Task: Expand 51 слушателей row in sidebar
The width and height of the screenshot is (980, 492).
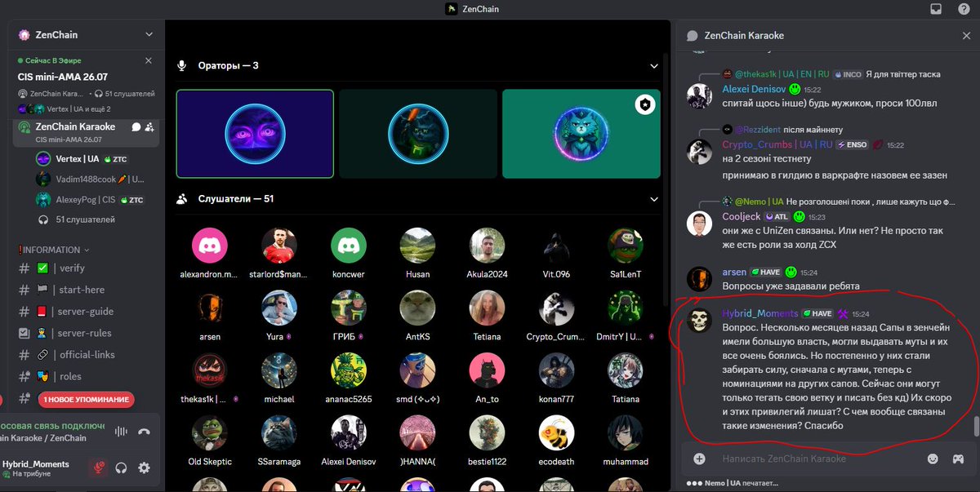Action: tap(86, 219)
